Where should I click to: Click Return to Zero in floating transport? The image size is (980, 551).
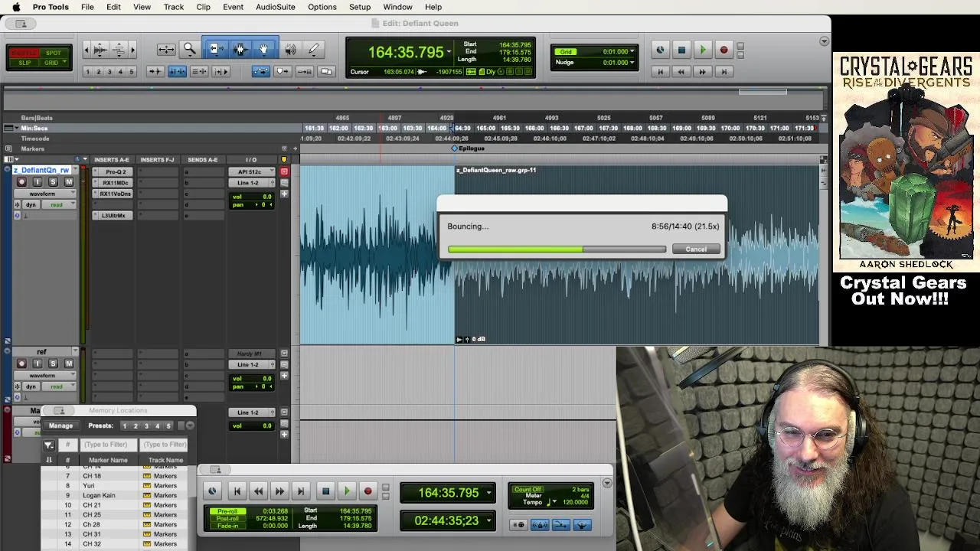(x=237, y=491)
